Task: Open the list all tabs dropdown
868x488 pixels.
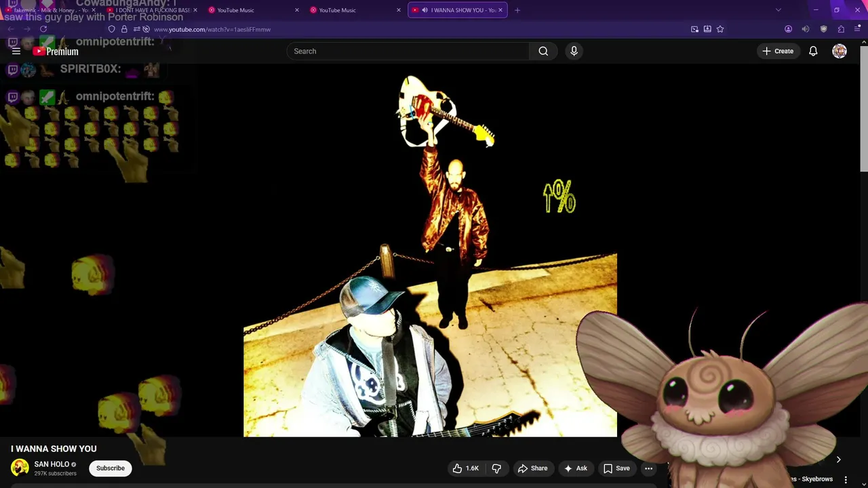Action: point(778,10)
